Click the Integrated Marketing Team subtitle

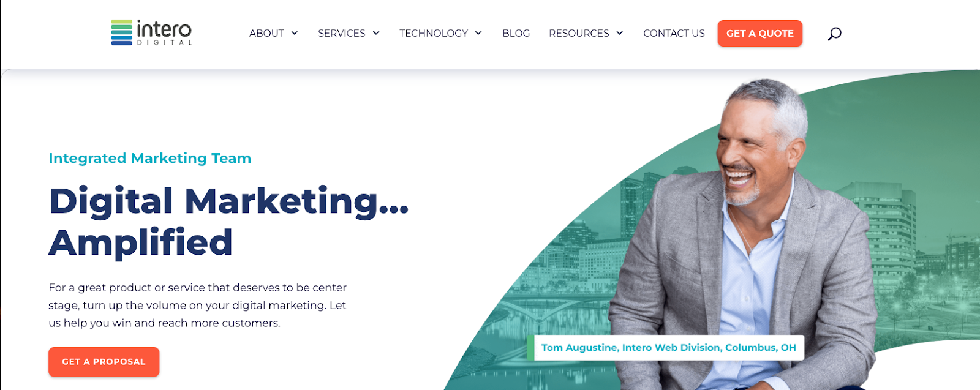tap(150, 158)
